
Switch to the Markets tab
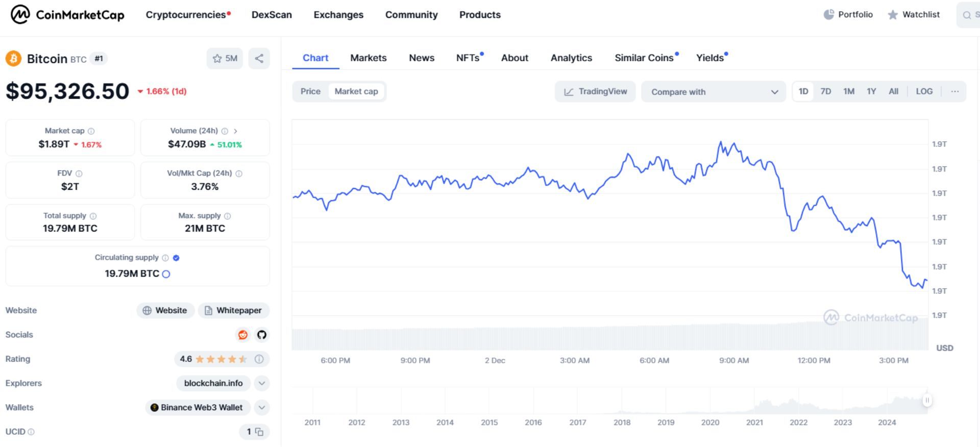[368, 58]
